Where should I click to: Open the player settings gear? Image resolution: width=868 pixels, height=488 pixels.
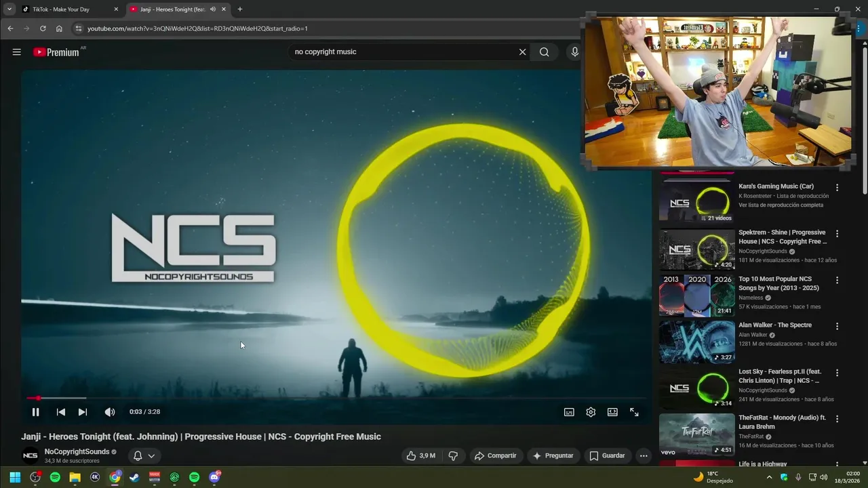[591, 412]
